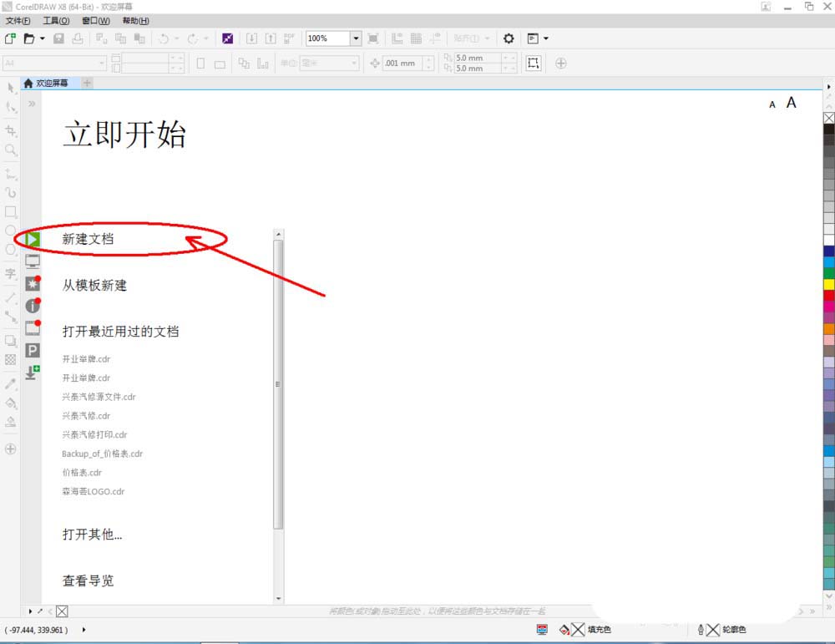Click 新建文档 link
The image size is (835, 644).
88,239
